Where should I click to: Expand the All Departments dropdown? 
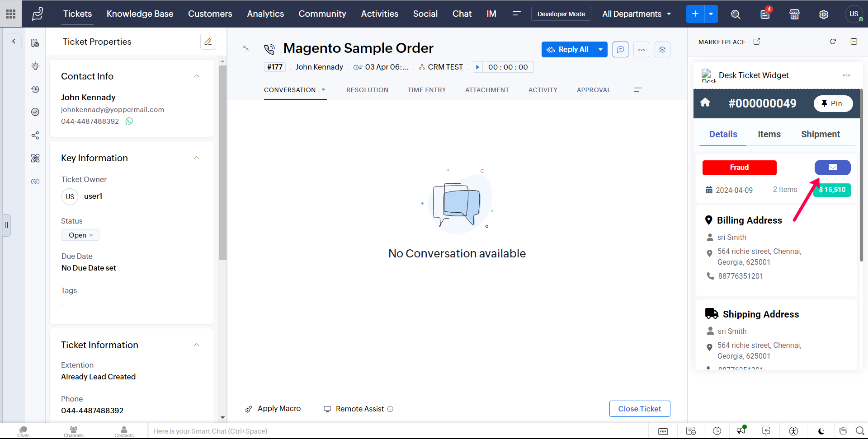tap(637, 14)
